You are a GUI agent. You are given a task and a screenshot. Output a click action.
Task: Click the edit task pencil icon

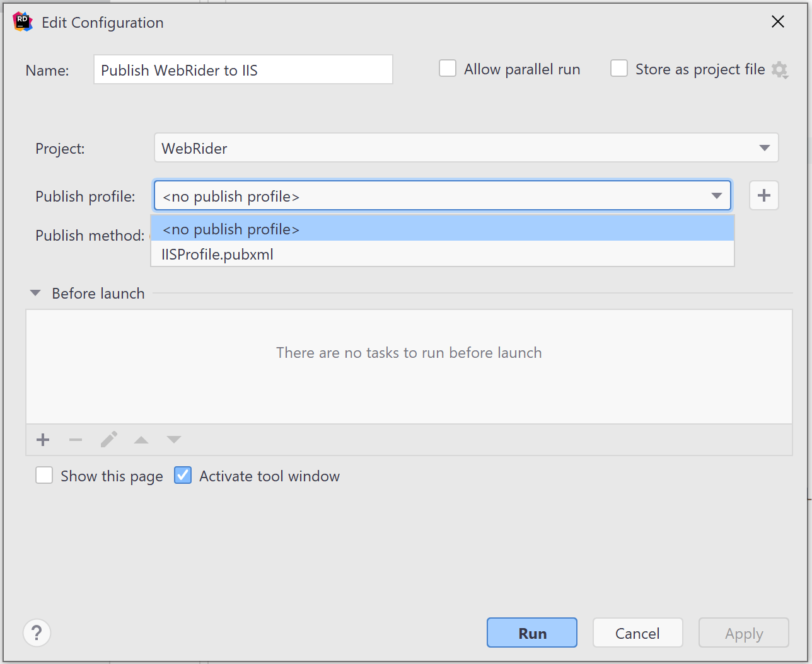(108, 440)
